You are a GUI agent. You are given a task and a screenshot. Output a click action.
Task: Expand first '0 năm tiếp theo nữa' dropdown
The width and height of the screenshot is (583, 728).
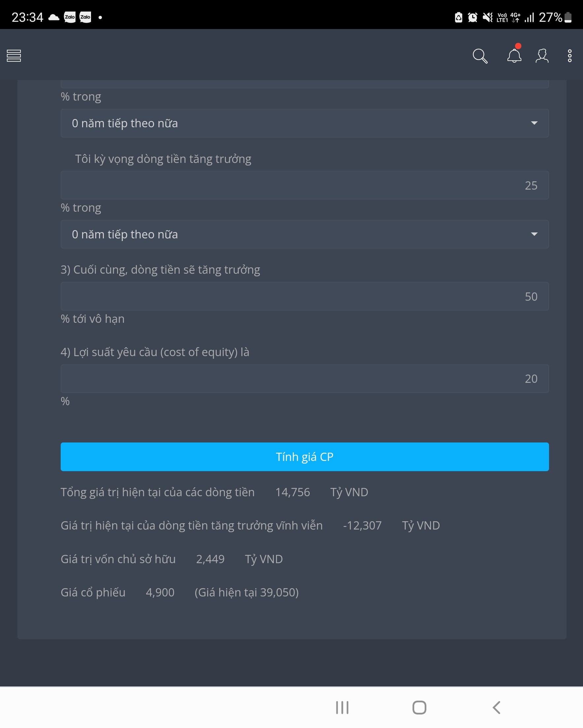[304, 123]
